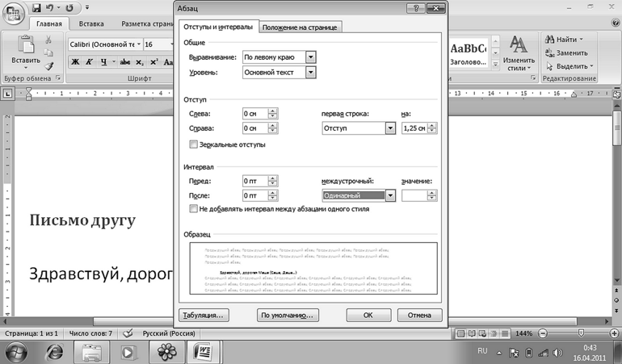Click the Табуляция button
This screenshot has height=364, width=622.
click(204, 316)
